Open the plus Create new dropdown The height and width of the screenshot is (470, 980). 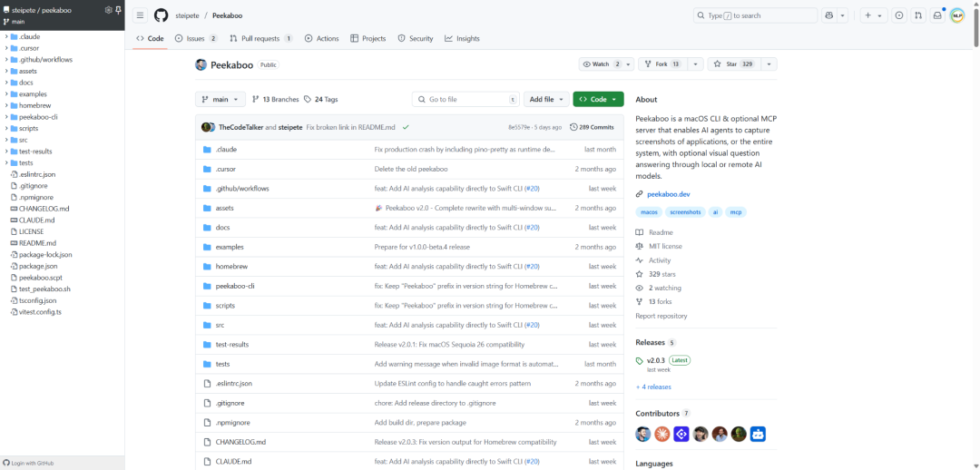click(874, 15)
